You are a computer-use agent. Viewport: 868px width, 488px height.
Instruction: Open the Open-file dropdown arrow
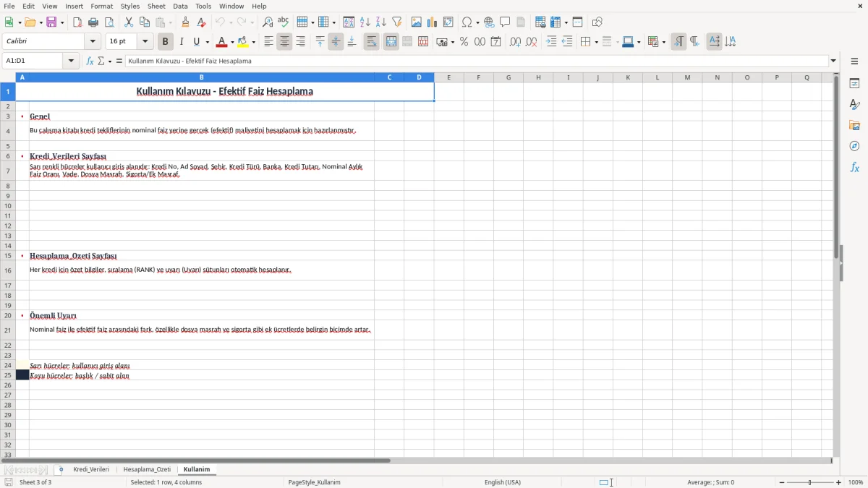pyautogui.click(x=40, y=22)
